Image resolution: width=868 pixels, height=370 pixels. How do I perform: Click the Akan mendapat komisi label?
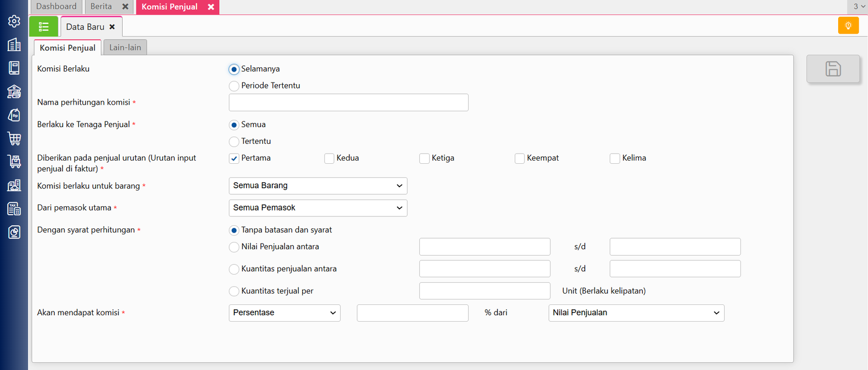(78, 312)
